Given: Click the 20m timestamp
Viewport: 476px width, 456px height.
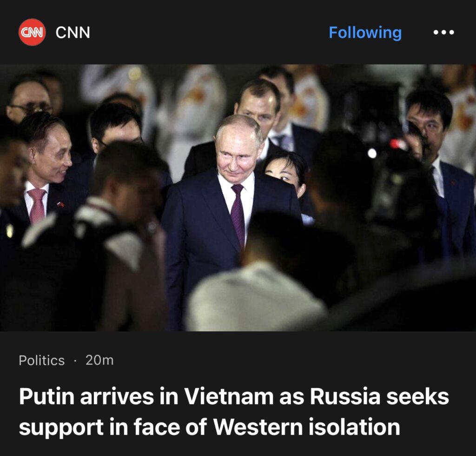Looking at the screenshot, I should pyautogui.click(x=99, y=360).
